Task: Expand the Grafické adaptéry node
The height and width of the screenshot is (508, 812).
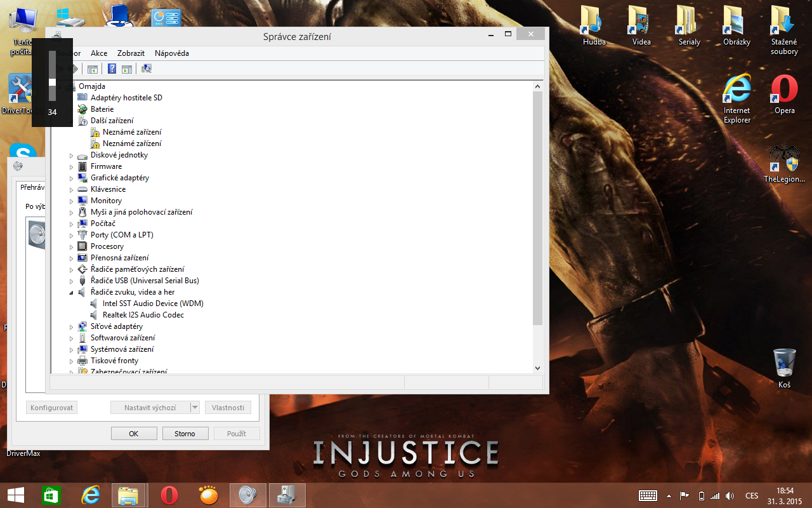Action: tap(72, 178)
